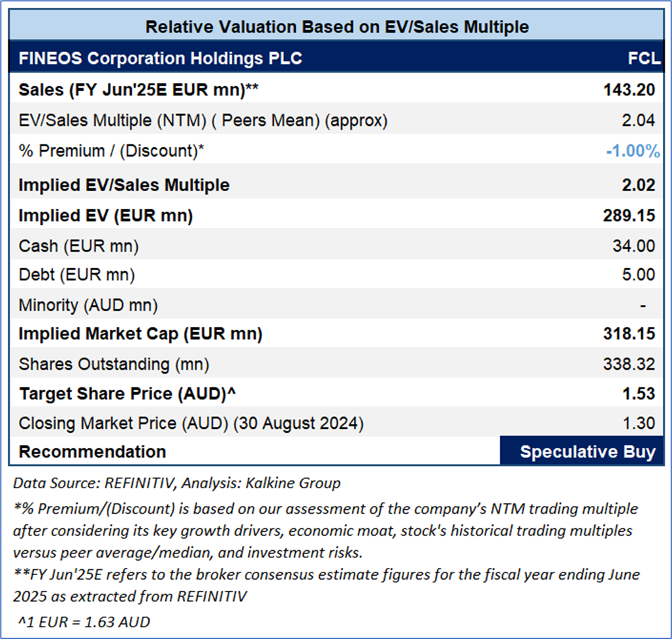Select the Minority (AUD mn) row label

(x=88, y=305)
